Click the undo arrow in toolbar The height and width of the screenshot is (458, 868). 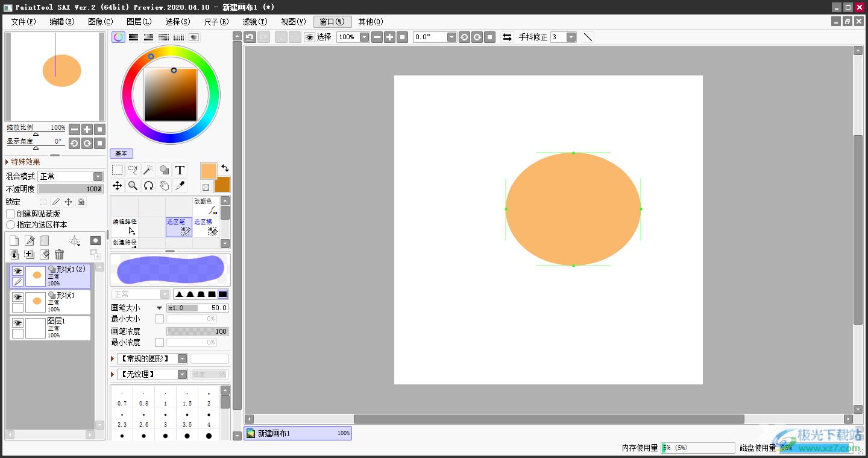(x=250, y=37)
